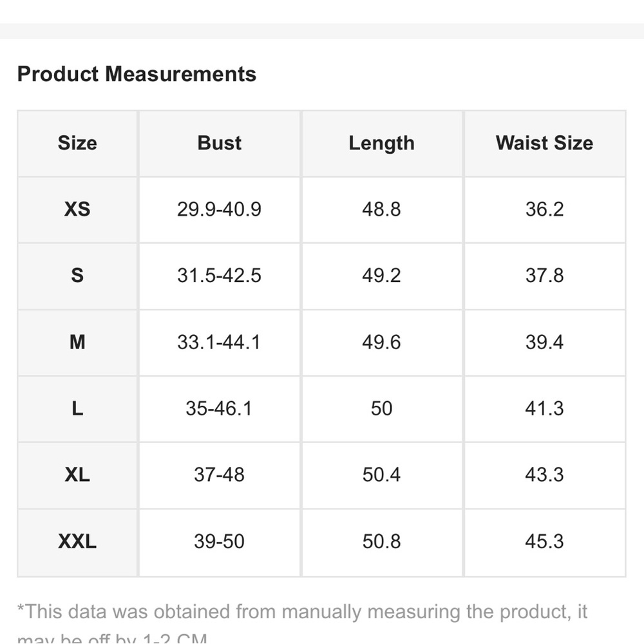Click waist size value 41.3
Image resolution: width=644 pixels, height=644 pixels.
pos(545,409)
